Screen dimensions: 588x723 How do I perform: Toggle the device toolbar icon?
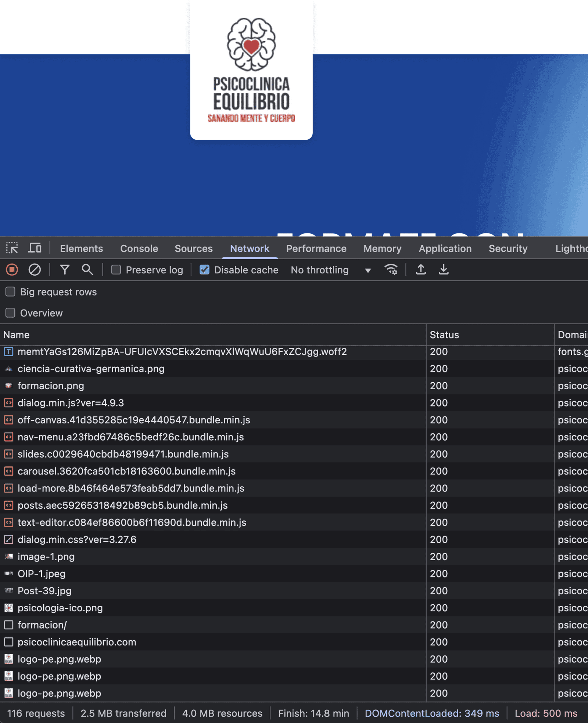35,248
